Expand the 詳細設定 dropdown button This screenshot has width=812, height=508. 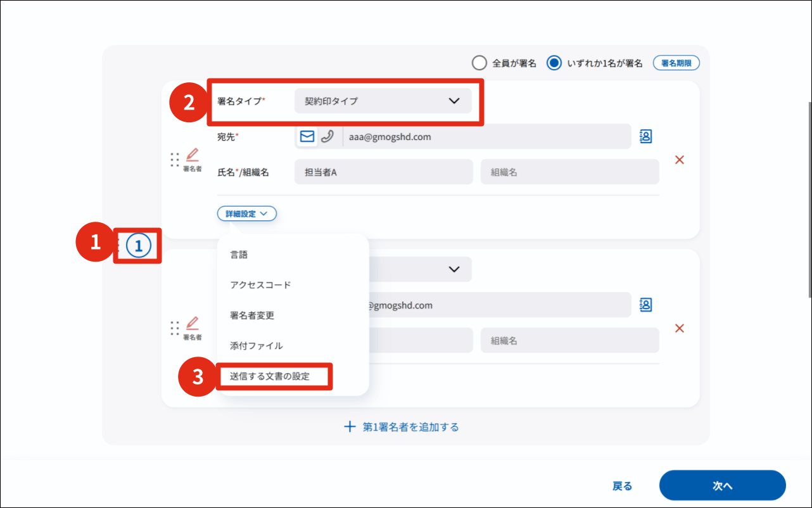pos(247,213)
